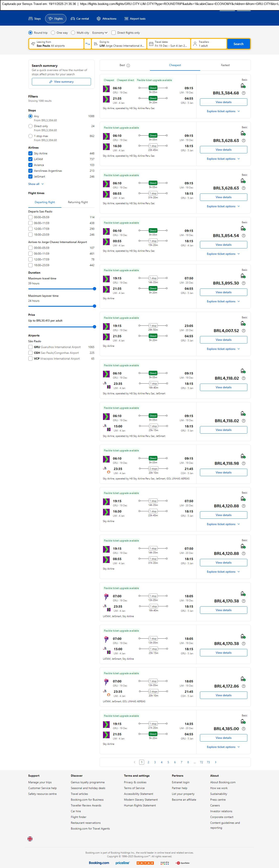Select the One way radio button

[x=53, y=33]
